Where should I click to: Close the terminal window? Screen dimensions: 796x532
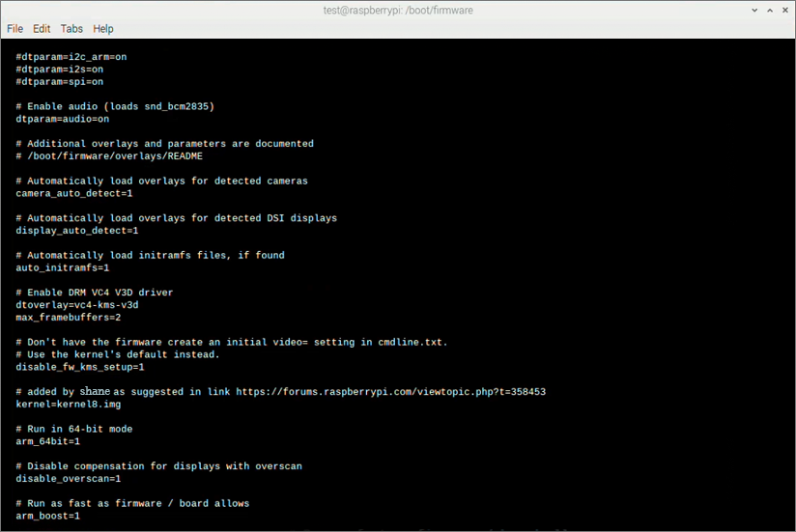pos(780,10)
